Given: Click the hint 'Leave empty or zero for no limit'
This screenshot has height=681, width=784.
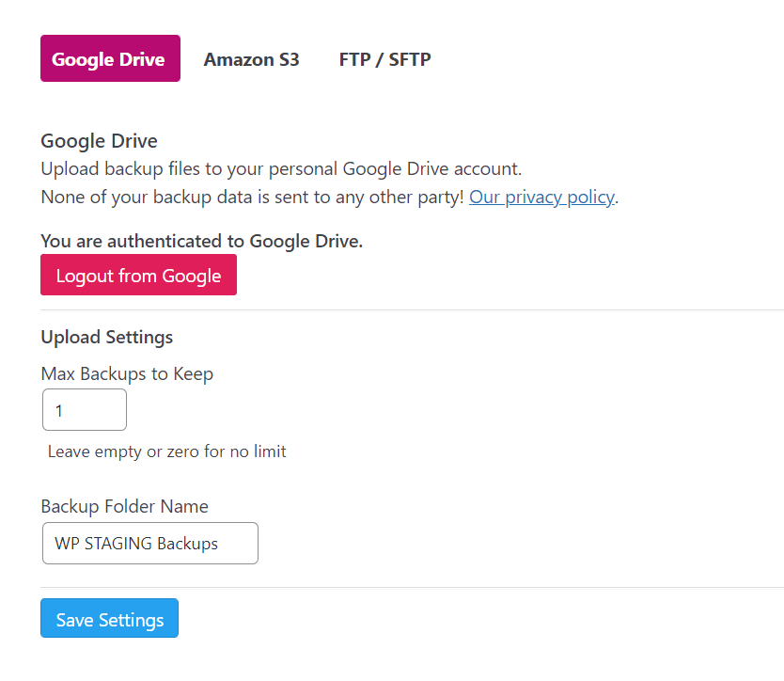Looking at the screenshot, I should point(166,451).
